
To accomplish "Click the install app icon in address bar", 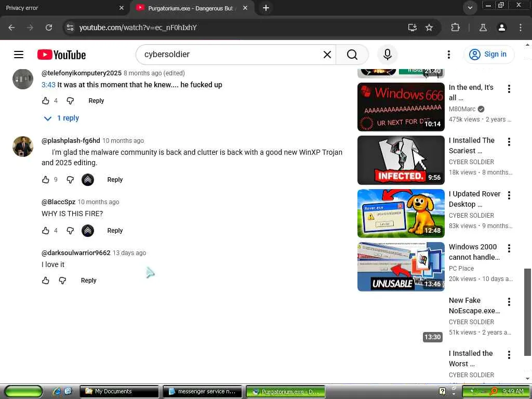I will (412, 28).
